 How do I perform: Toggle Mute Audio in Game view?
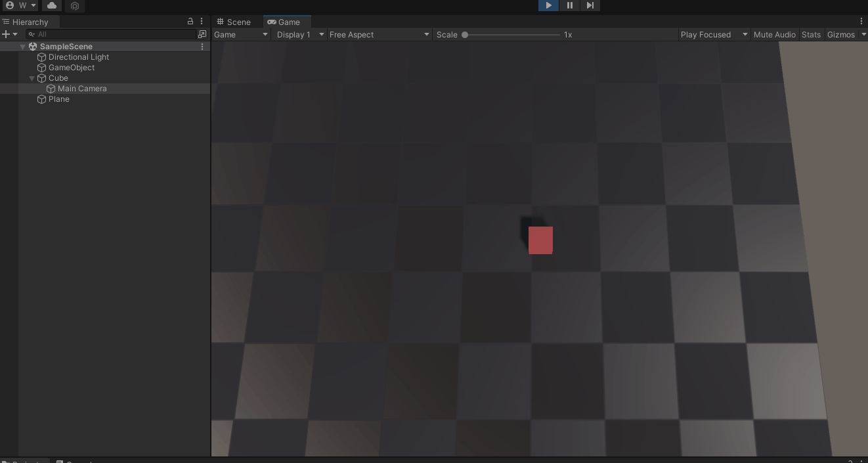click(x=774, y=34)
